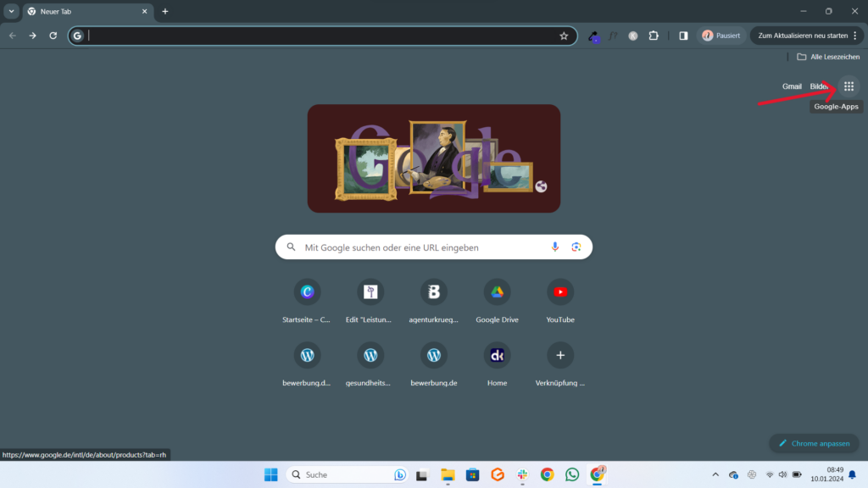Click the Mit Google suchen search box
The height and width of the screenshot is (488, 868).
point(424,247)
